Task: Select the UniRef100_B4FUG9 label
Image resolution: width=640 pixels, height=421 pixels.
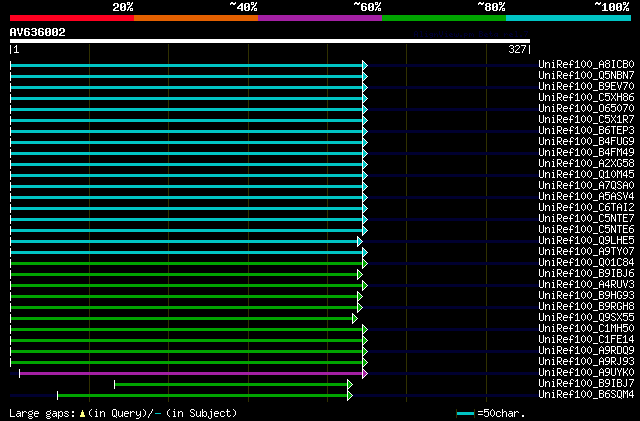Action: click(586, 142)
